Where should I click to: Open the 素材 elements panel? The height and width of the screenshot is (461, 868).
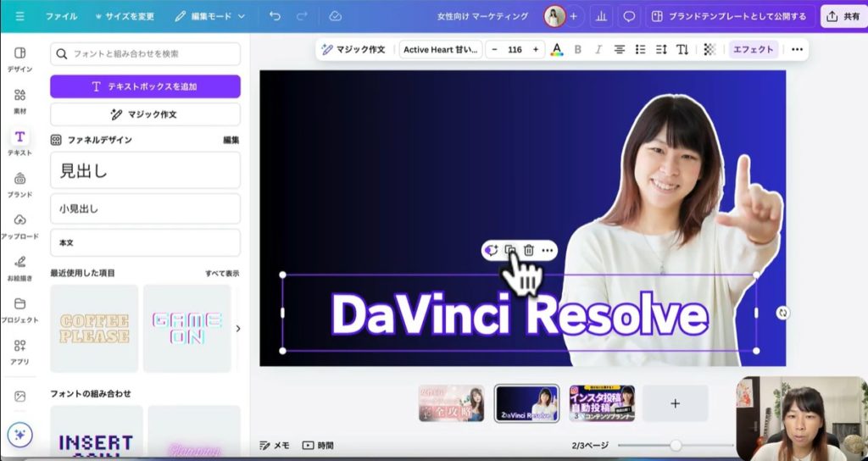coord(19,100)
